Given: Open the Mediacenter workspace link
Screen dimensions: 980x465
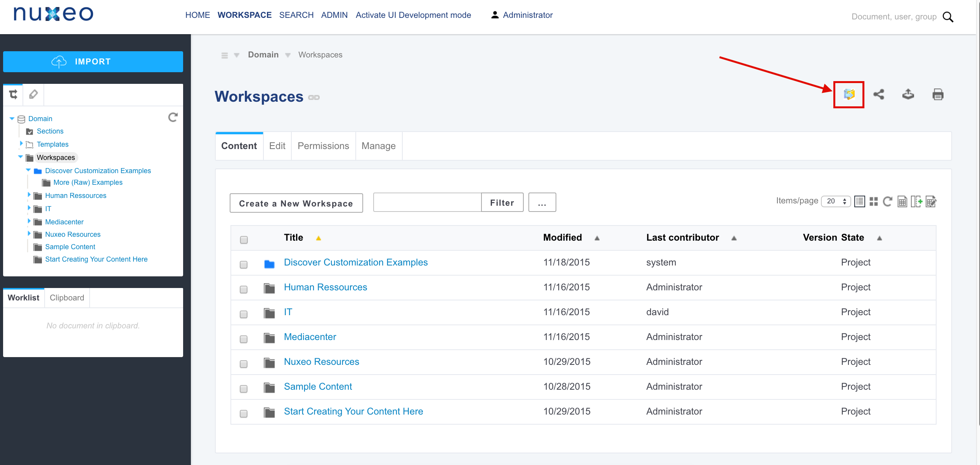Looking at the screenshot, I should 310,337.
